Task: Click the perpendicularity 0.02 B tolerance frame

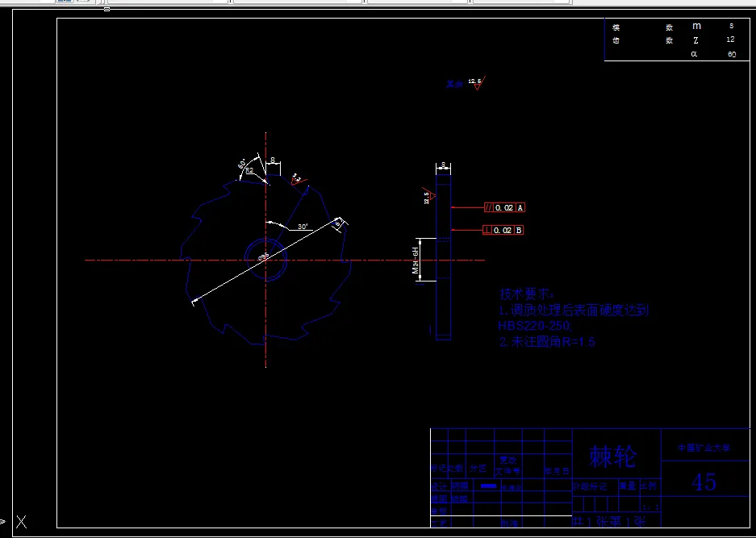Action: (x=503, y=230)
